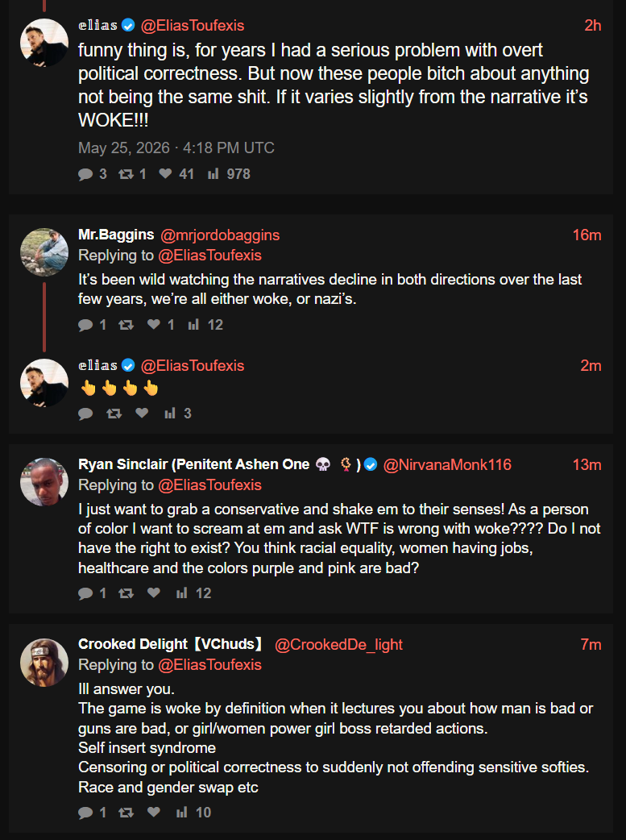Retweet Ryan Sinclair's reply
Viewport: 626px width, 840px height.
(x=126, y=593)
